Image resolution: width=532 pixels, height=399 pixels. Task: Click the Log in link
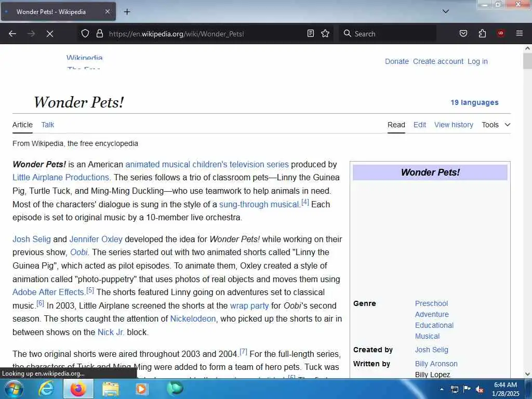(x=477, y=61)
